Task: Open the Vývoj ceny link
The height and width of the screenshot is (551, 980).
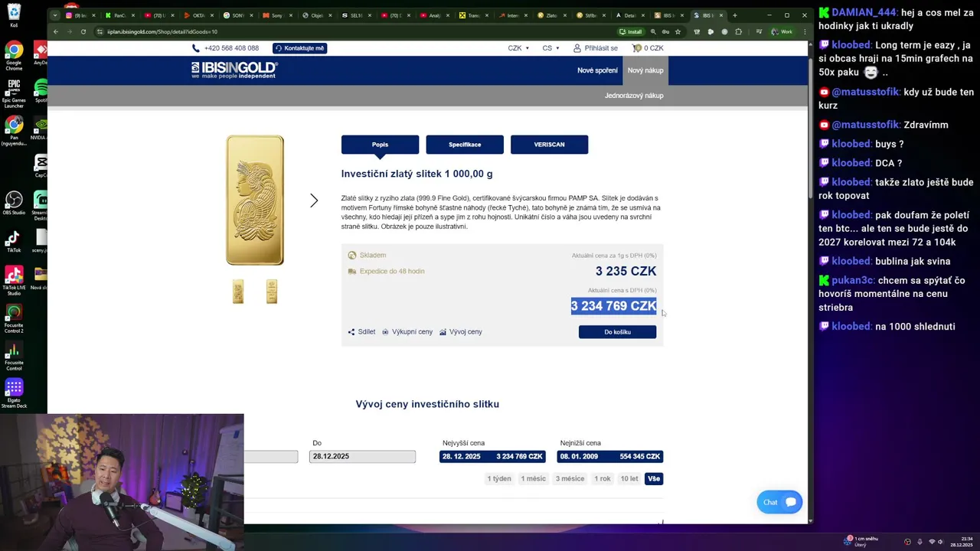Action: click(x=461, y=332)
